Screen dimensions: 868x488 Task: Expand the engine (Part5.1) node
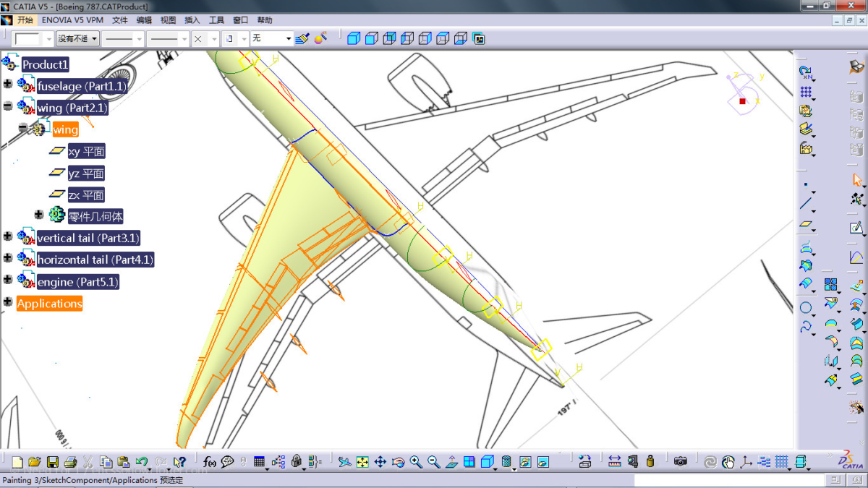point(8,279)
